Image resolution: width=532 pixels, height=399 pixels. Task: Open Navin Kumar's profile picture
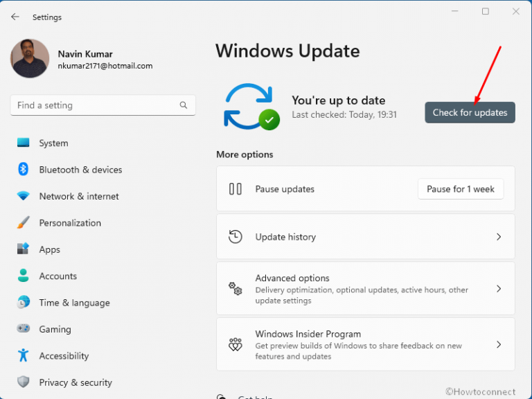[30, 58]
